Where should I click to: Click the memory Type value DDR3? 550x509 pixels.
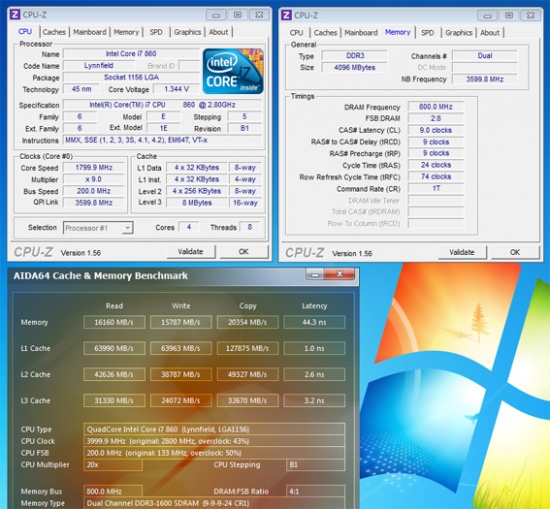[355, 56]
